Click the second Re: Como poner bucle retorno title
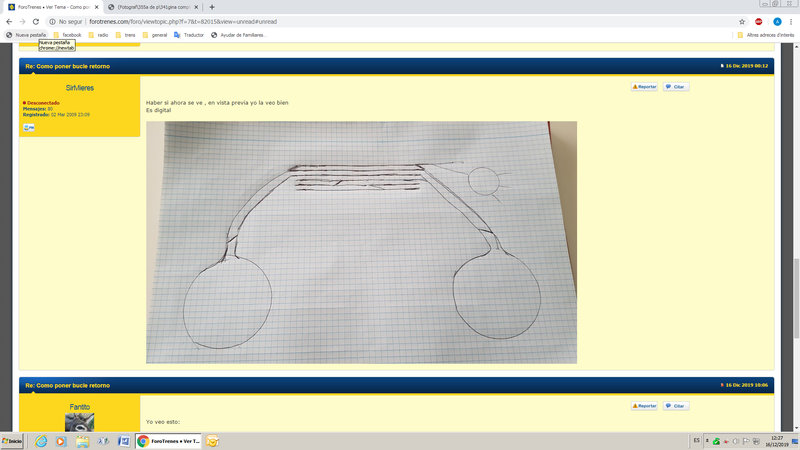 (67, 385)
